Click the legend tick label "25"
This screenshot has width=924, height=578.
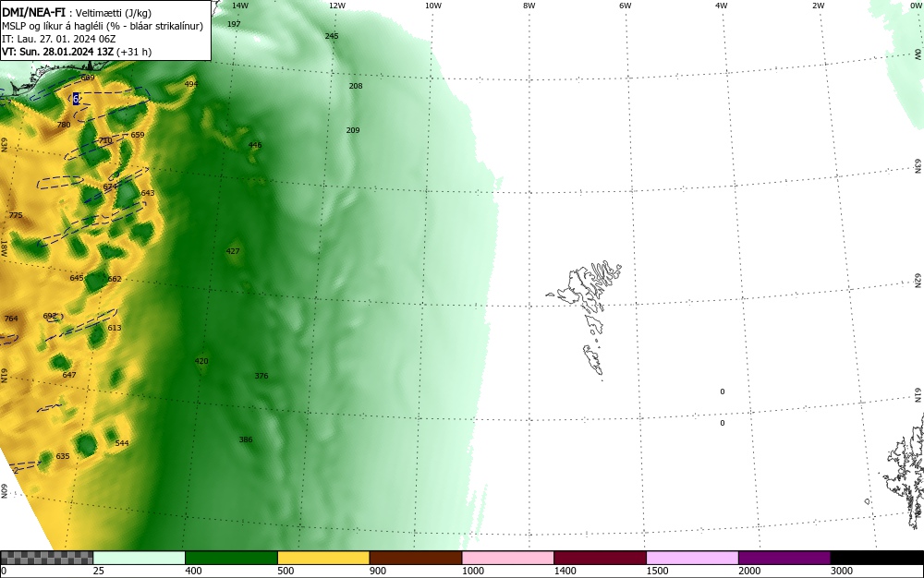[99, 571]
